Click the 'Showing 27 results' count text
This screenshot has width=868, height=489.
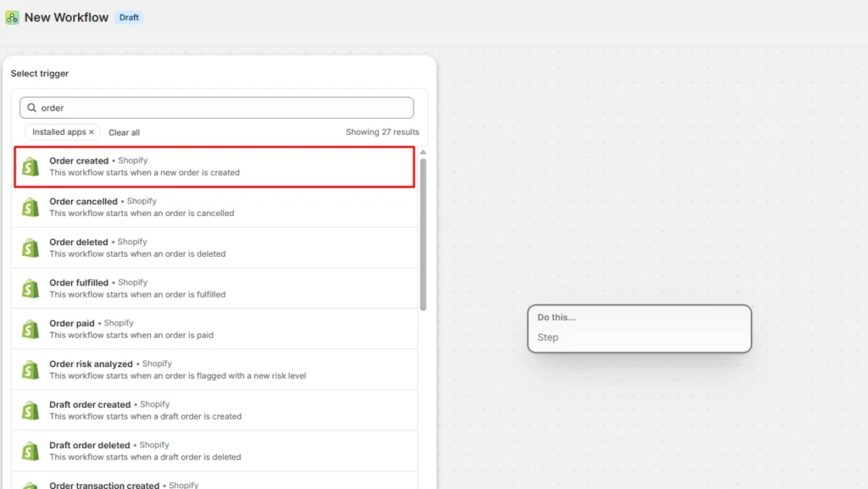382,132
